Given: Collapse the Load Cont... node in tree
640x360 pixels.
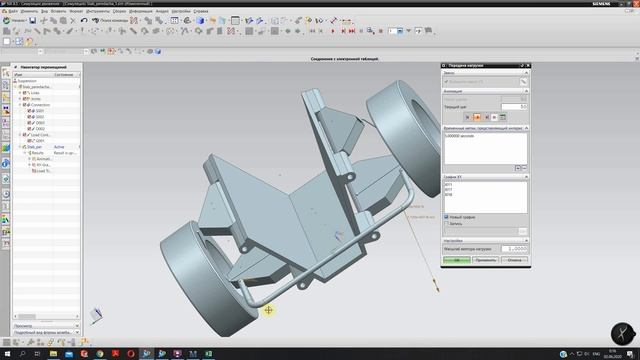Looking at the screenshot, I should pyautogui.click(x=20, y=135).
